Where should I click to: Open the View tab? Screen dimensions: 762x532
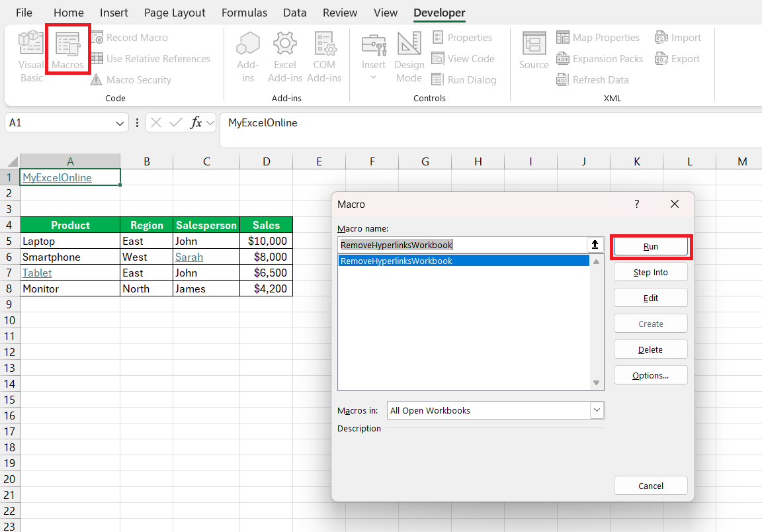coord(386,13)
